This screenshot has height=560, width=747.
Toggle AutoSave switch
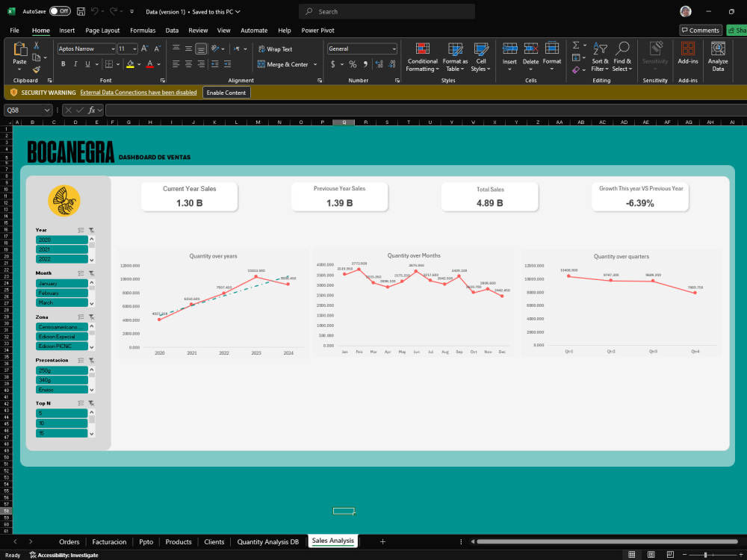(60, 11)
